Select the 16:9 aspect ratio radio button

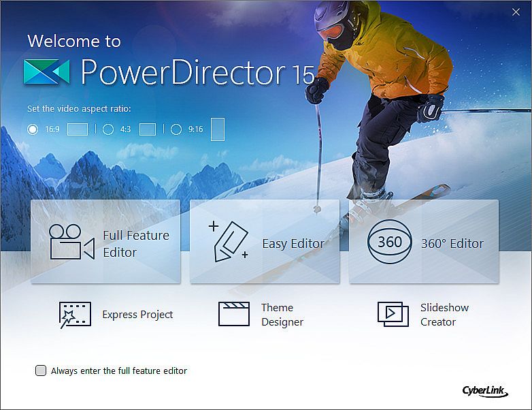33,129
